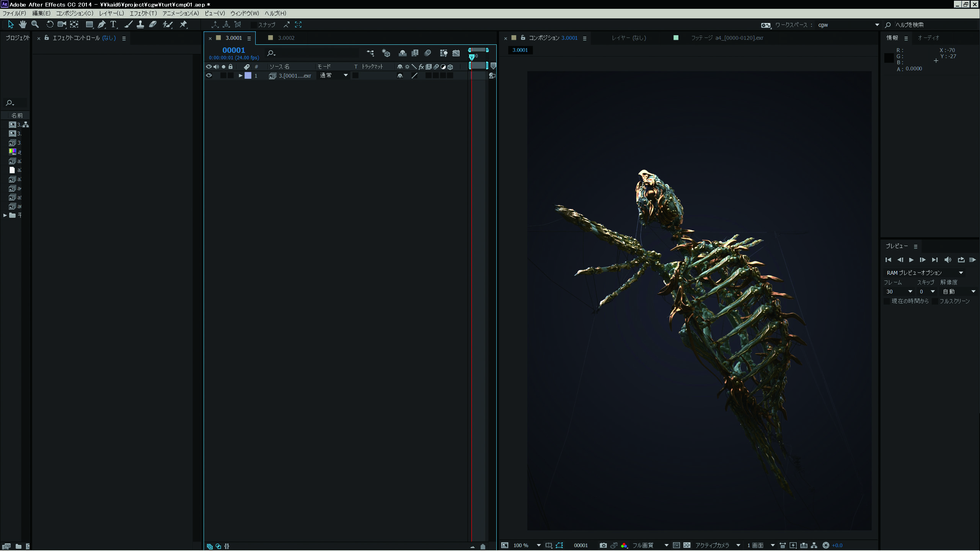Viewport: 980px width, 551px height.
Task: Expand layer 1 properties triangle
Action: [x=240, y=75]
